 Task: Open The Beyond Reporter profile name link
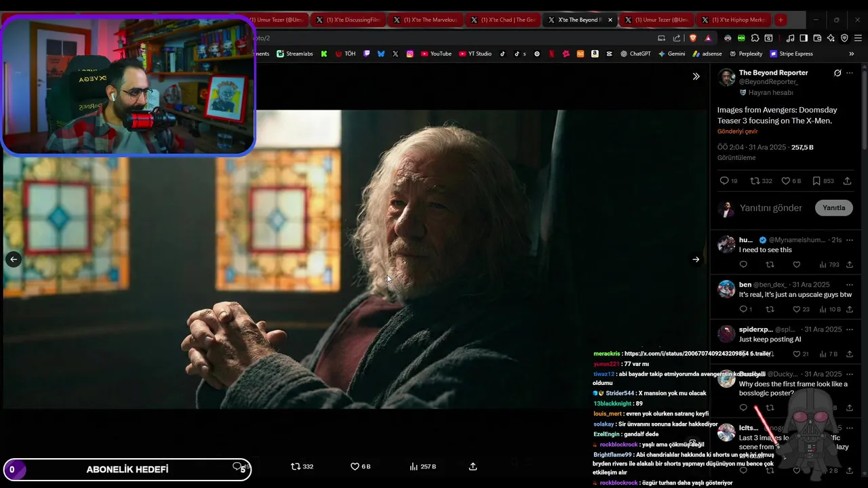coord(773,73)
